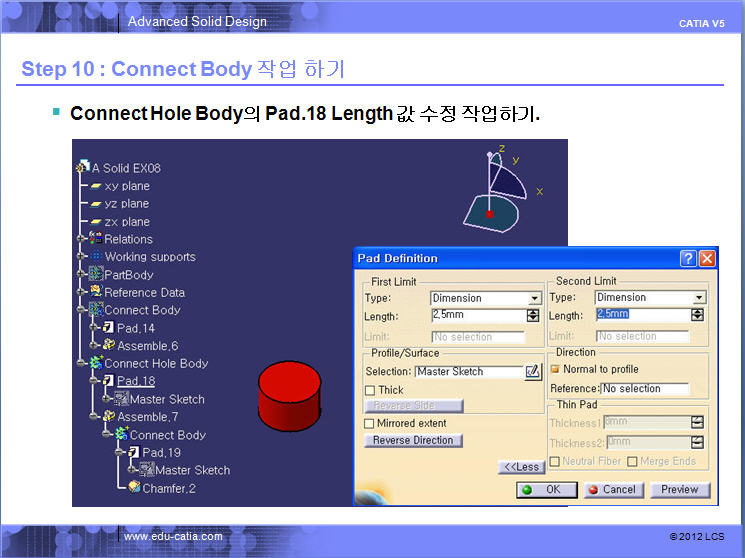745x558 pixels.
Task: Select the Chamfer.2 icon in the tree
Action: [x=134, y=488]
